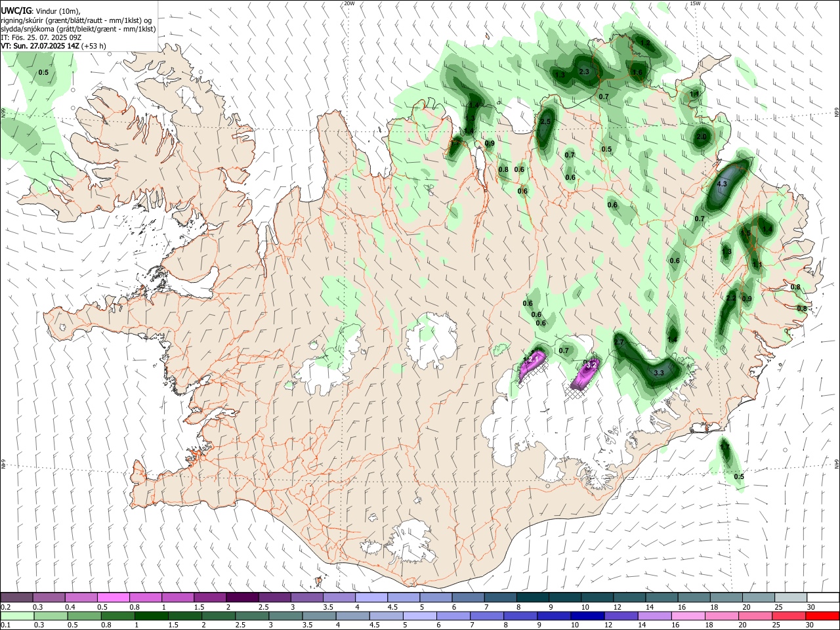Click the 'VT: Sun. 27.07.2025 14Z (+53 h)' line
Image resolution: width=840 pixels, height=630 pixels.
[53, 46]
